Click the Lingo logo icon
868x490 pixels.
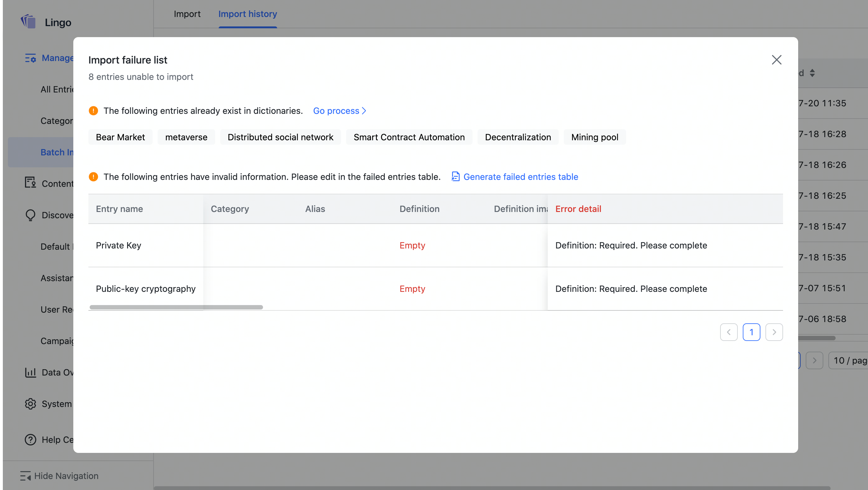tap(28, 22)
